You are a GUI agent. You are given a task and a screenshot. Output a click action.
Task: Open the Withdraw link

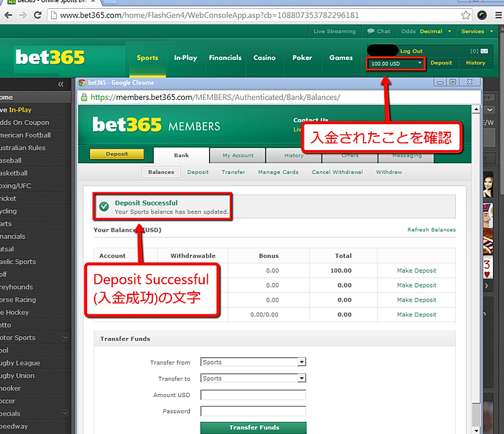(x=389, y=172)
